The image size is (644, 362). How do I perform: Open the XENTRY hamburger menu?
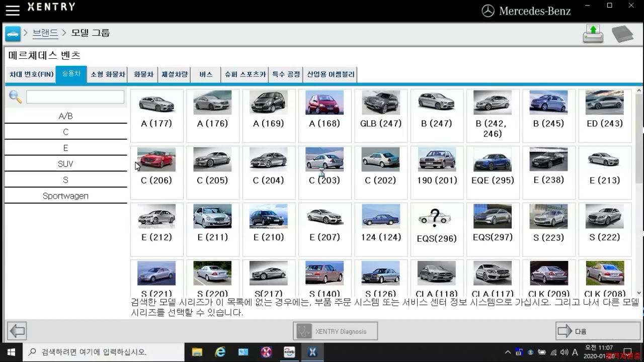coord(12,10)
